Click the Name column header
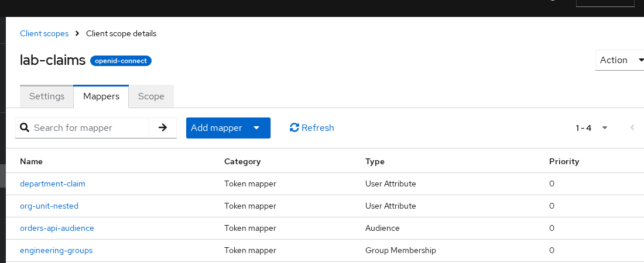 (31, 161)
